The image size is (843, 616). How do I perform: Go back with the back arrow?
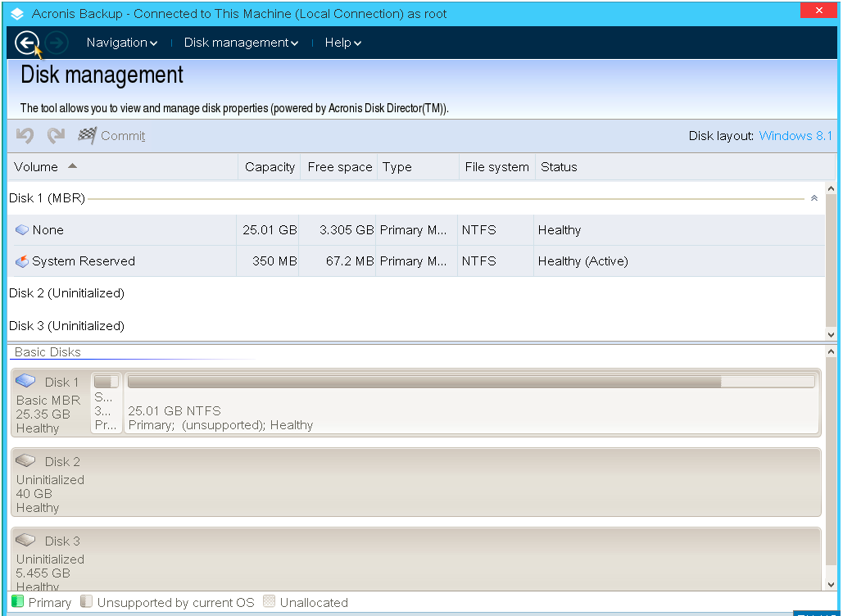point(27,43)
